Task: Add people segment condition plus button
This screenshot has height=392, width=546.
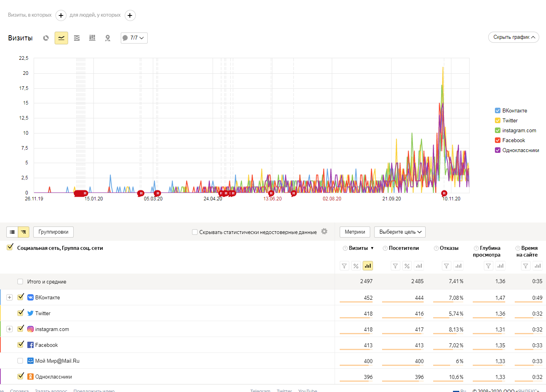Action: (130, 15)
